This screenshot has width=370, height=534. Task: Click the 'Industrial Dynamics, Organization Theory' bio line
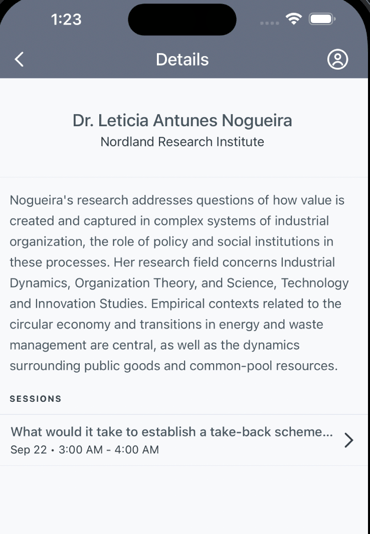[x=179, y=283]
